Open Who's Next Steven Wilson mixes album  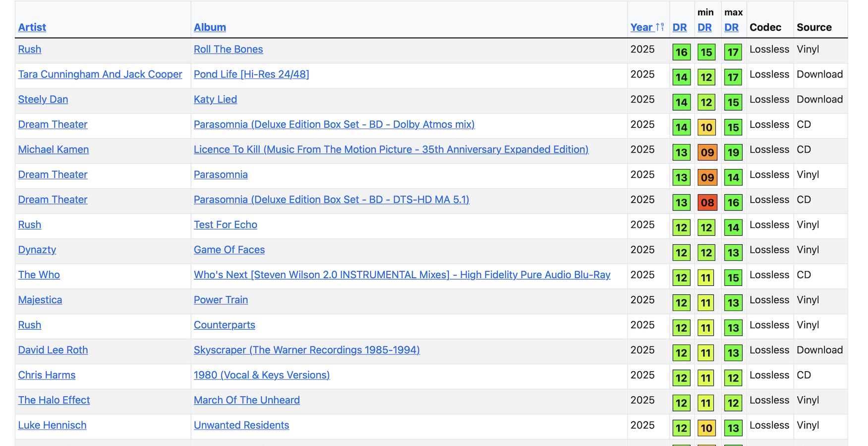click(402, 275)
